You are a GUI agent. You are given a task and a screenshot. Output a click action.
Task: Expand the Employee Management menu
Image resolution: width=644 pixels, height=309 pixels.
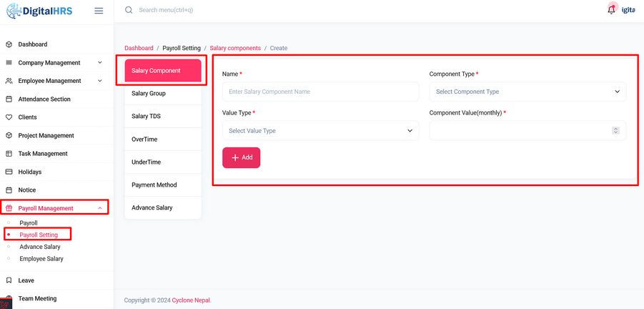tap(99, 81)
